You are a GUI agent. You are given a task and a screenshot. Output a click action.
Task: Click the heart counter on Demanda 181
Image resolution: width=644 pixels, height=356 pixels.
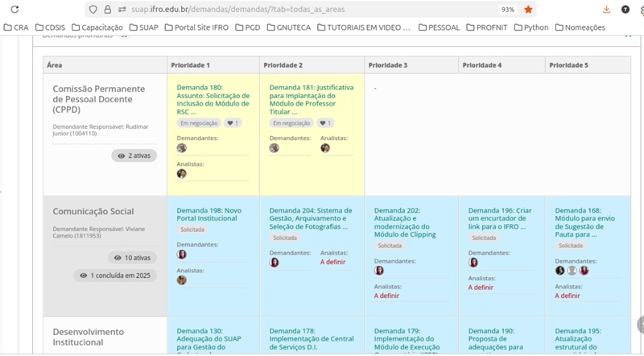coord(324,123)
